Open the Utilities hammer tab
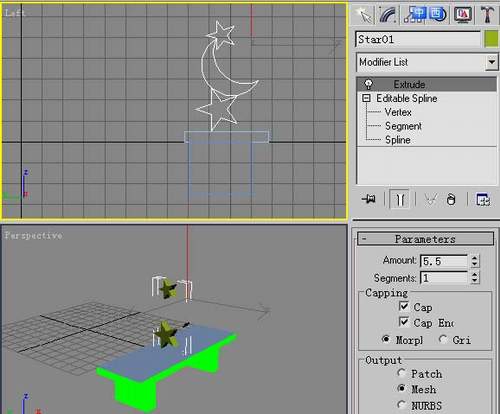Screen dimensions: 500x414 tap(487, 15)
